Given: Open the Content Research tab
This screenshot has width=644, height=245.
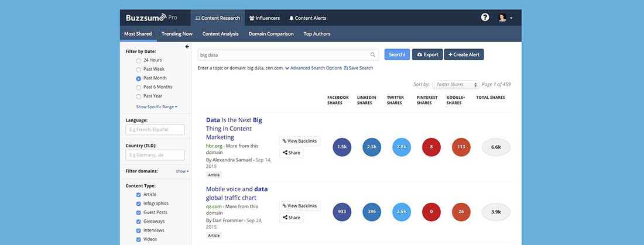Looking at the screenshot, I should [218, 18].
